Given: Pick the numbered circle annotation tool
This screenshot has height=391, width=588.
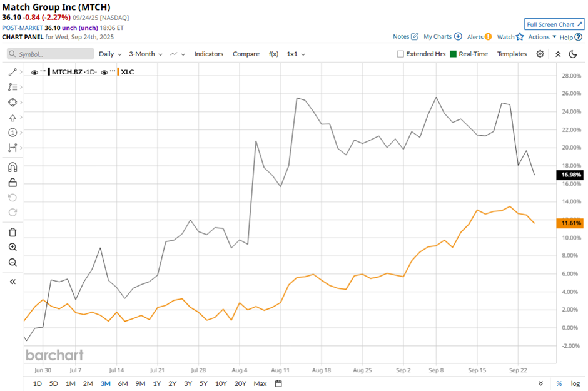Looking at the screenshot, I should click(13, 133).
